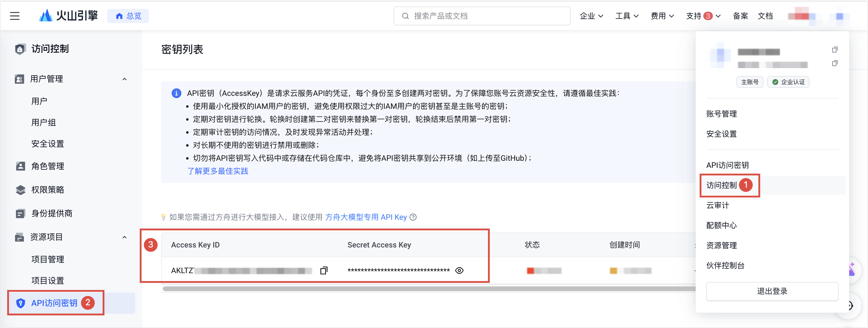Screen dimensions: 868x328
Task: Open 云审计 in profile menu
Action: tap(717, 205)
